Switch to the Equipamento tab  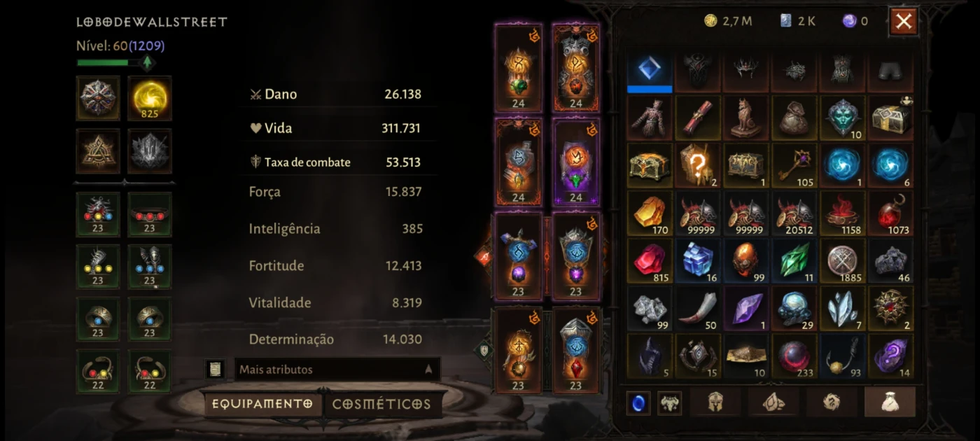tap(262, 404)
